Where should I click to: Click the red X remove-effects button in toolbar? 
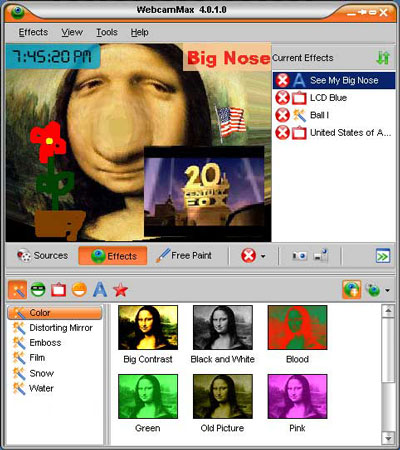[248, 256]
